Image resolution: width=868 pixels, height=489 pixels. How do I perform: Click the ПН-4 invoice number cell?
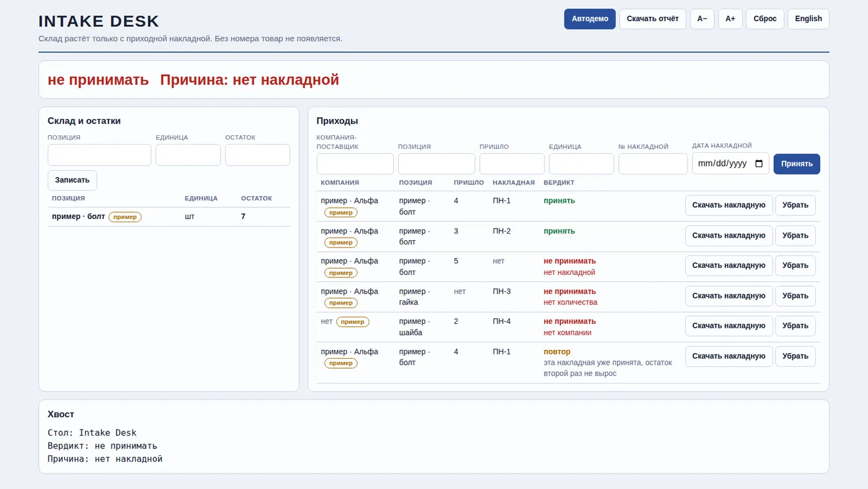pos(502,321)
